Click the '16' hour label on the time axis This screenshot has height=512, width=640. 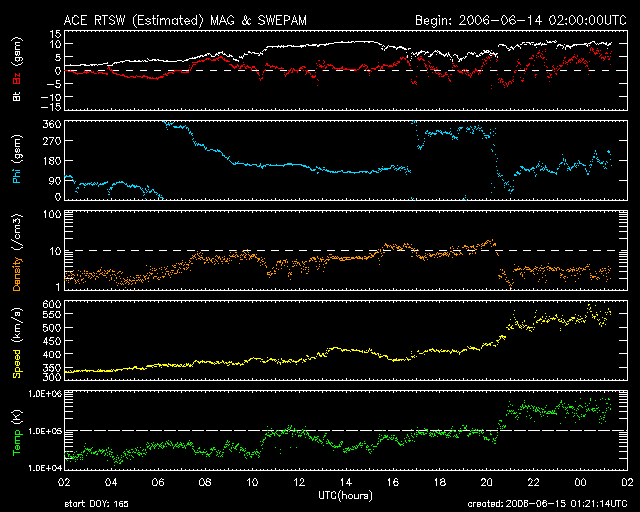(393, 483)
